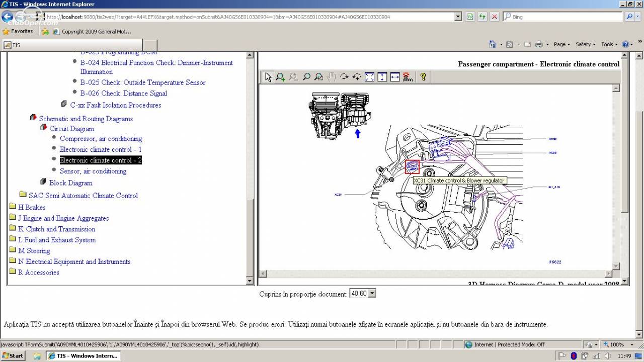Select the TIS browser tab

[x=72, y=45]
